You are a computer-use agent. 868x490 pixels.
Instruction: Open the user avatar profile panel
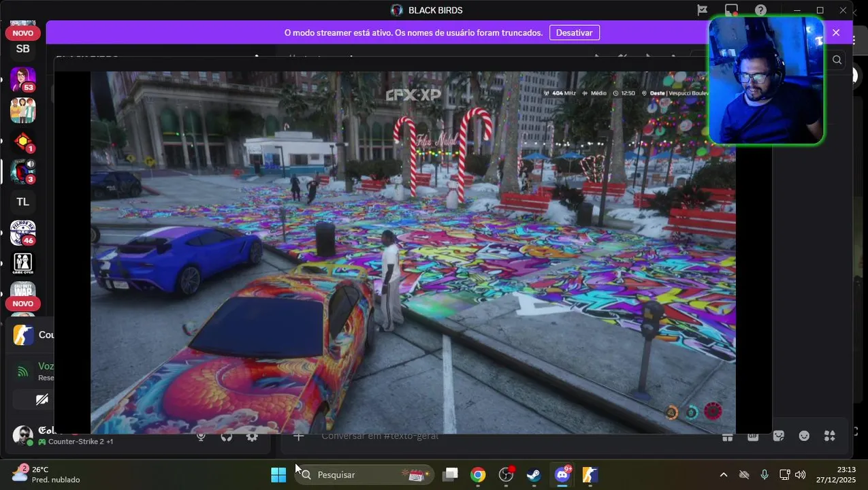click(23, 436)
